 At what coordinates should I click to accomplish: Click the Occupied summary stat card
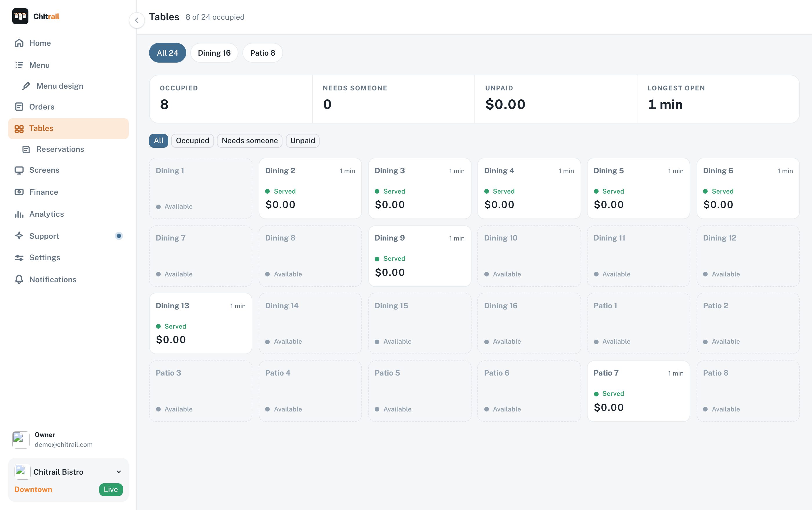(x=231, y=99)
